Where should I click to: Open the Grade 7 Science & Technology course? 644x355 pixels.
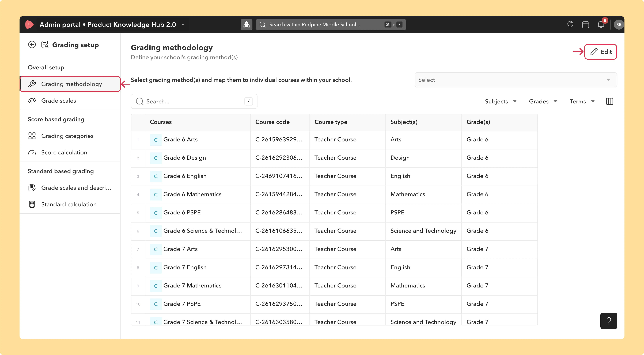(202, 322)
